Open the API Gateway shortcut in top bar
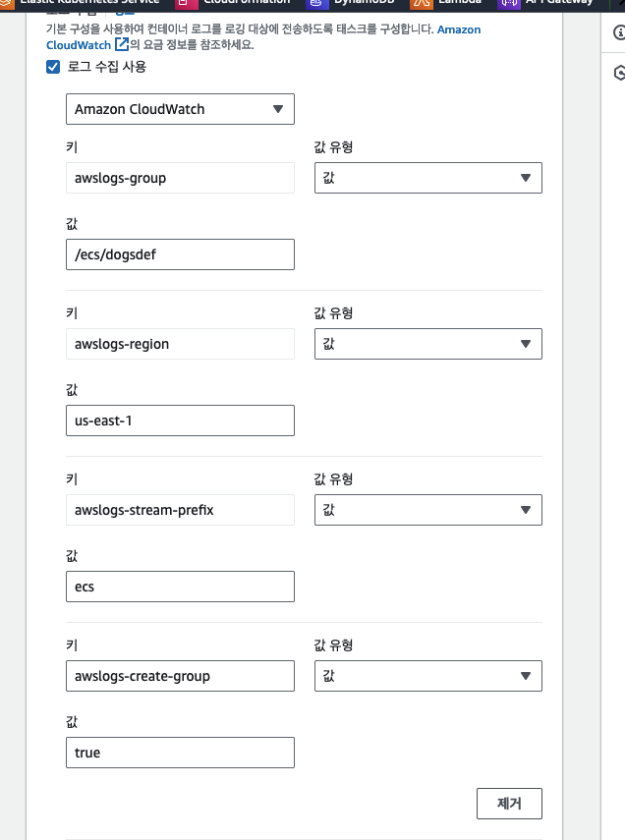The width and height of the screenshot is (625, 840). (545, 2)
